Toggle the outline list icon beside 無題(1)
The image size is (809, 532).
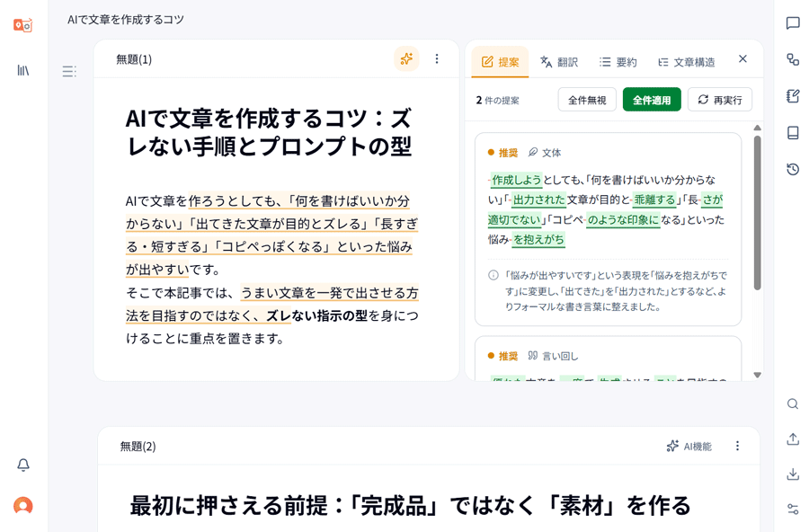(x=69, y=71)
